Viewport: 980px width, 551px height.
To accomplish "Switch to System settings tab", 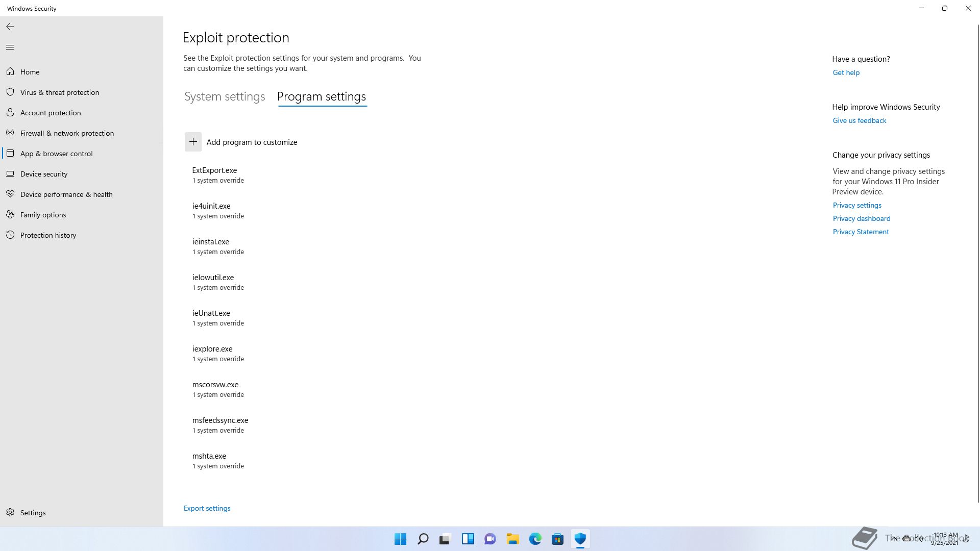I will click(225, 96).
